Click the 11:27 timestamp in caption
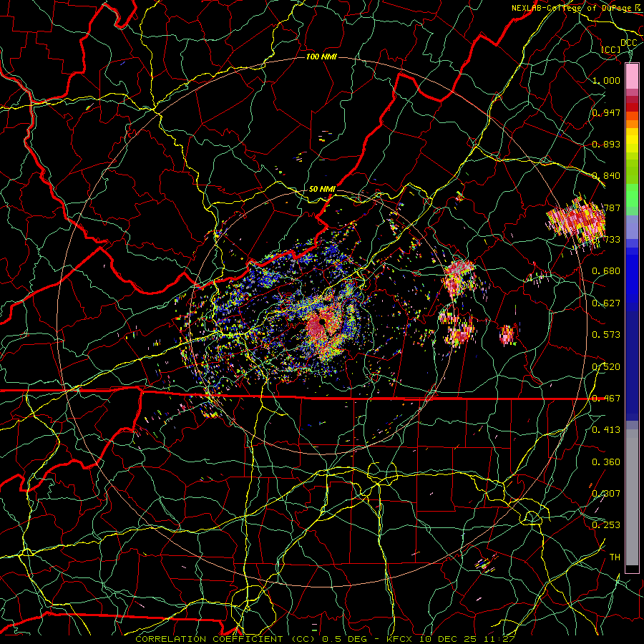Screen dimensions: 644x644 [x=500, y=639]
